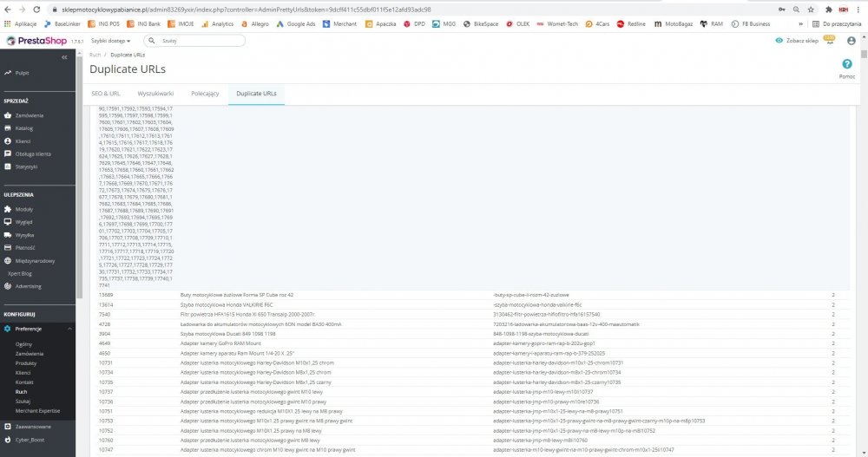This screenshot has height=457, width=868.
Task: Open Cyber_Boost in sidebar
Action: 30,440
